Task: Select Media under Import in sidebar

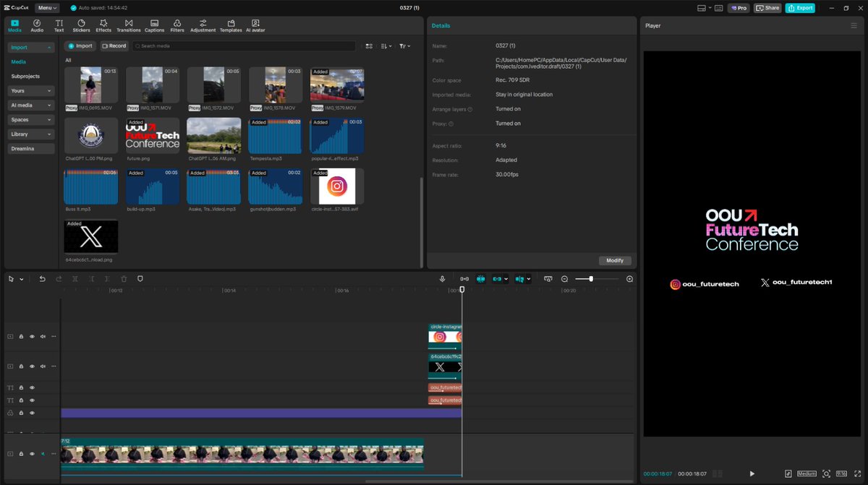Action: (x=18, y=62)
